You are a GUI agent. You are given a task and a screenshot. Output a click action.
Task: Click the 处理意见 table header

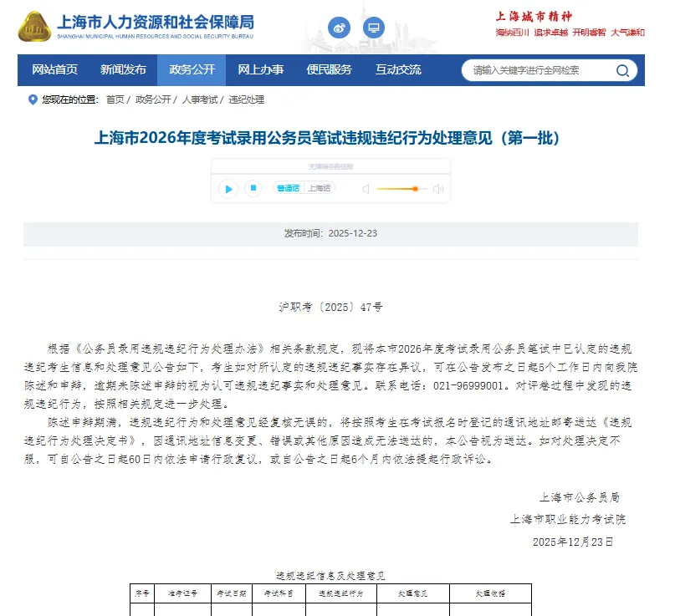[413, 593]
